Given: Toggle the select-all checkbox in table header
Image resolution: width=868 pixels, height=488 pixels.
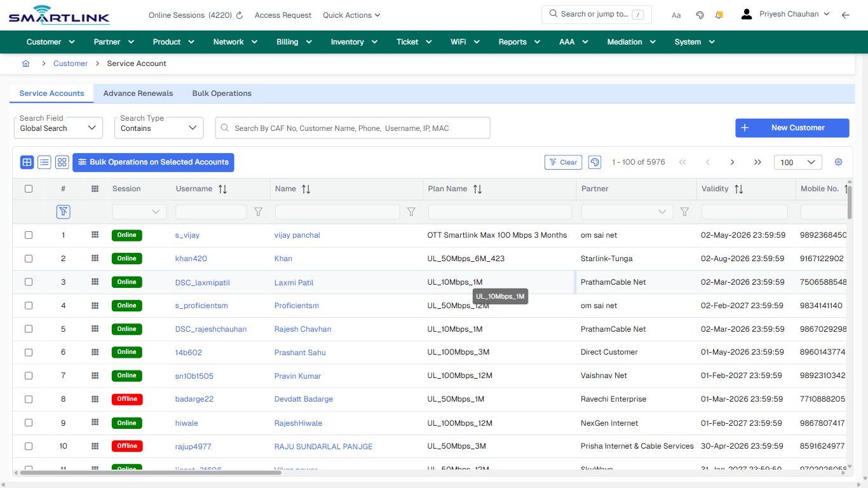Looking at the screenshot, I should coord(28,189).
